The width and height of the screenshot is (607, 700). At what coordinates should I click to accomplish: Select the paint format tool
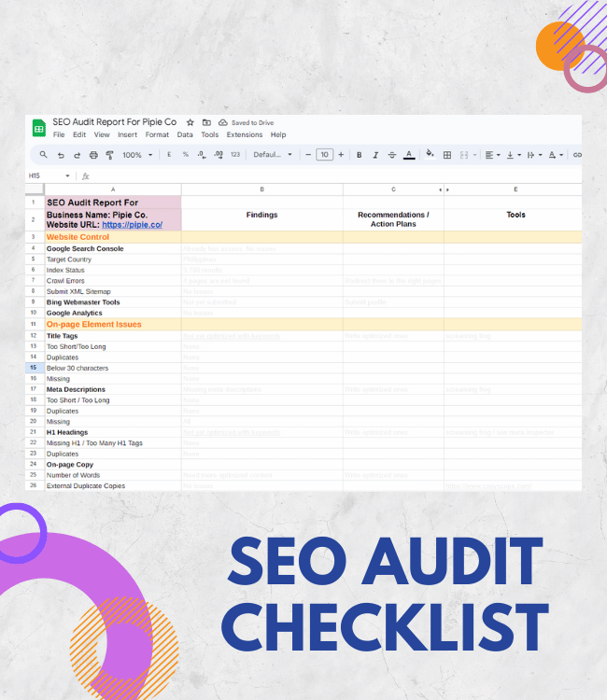click(109, 155)
